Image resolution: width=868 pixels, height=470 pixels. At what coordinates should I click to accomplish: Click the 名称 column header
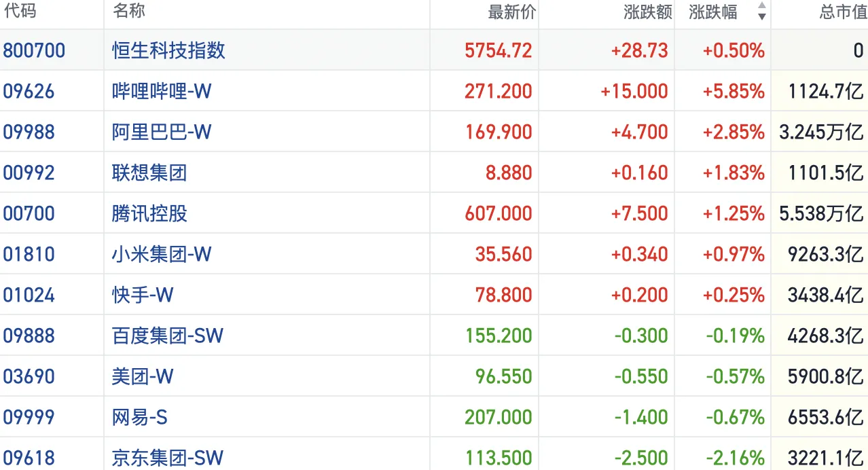pos(128,11)
